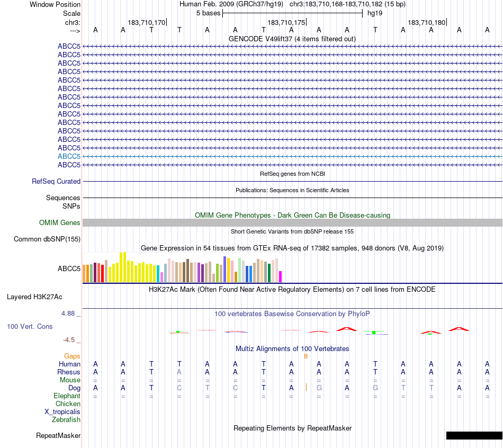Select the X_tropicalis alignment row label
Image resolution: width=503 pixels, height=448 pixels.
pyautogui.click(x=62, y=412)
